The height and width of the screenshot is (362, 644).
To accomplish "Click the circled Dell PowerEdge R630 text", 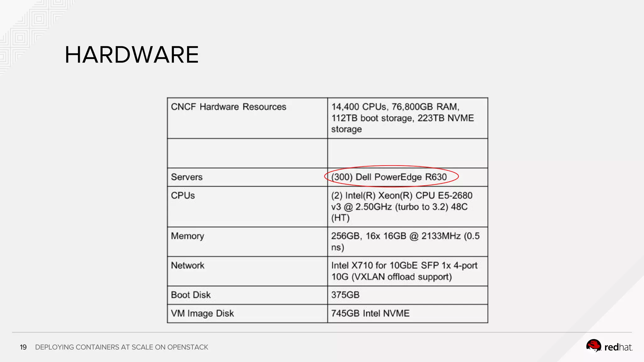I will pyautogui.click(x=389, y=177).
